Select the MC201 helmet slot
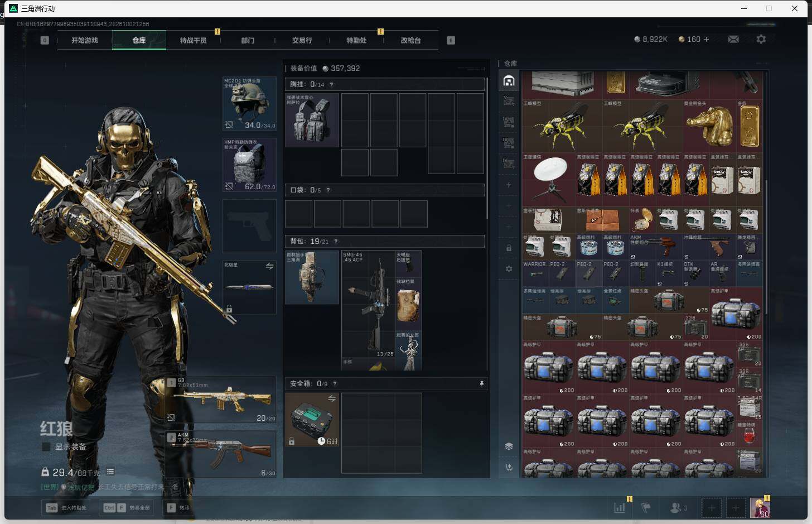This screenshot has height=524, width=812. [249, 104]
